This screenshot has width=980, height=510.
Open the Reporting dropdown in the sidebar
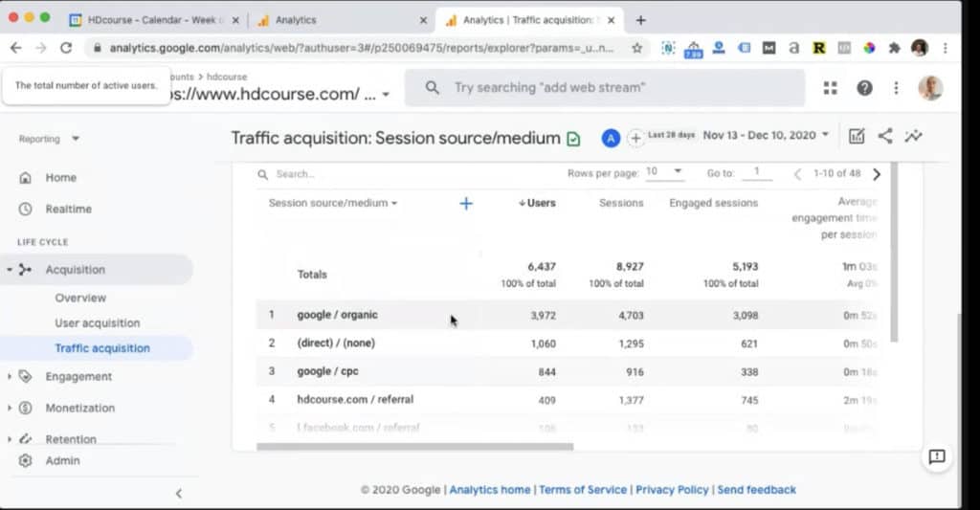click(x=49, y=139)
